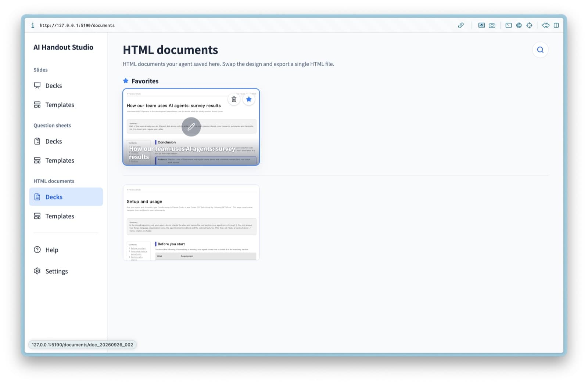Open the extensions puzzle-piece icon
This screenshot has height=384, width=588.
[x=546, y=25]
